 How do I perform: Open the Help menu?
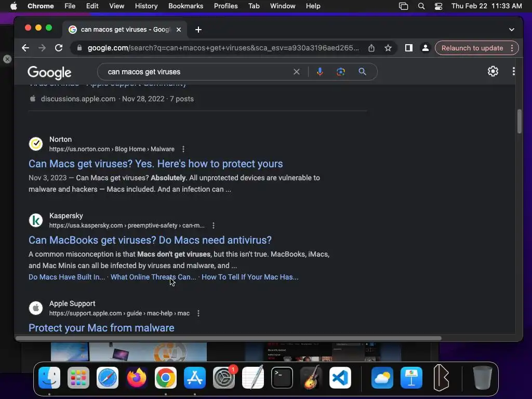[x=313, y=6]
